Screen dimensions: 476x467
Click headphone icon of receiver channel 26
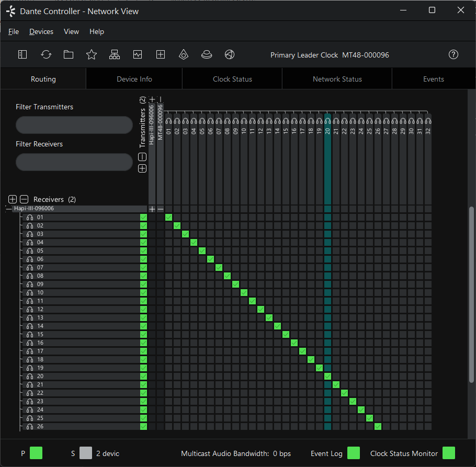(x=30, y=426)
